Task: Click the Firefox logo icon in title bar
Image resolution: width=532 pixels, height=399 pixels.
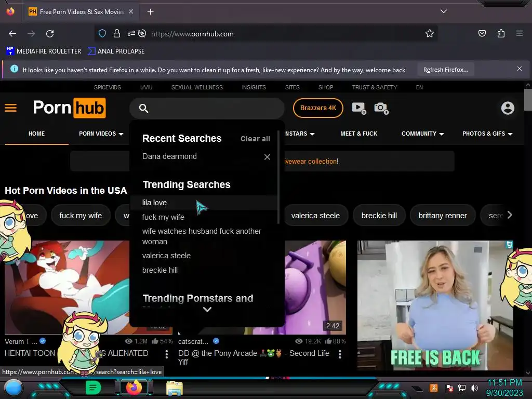Action: (10, 11)
